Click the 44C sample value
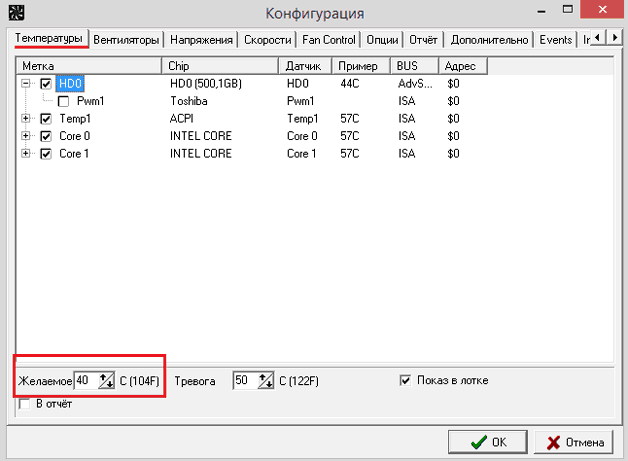The height and width of the screenshot is (461, 628). click(350, 83)
